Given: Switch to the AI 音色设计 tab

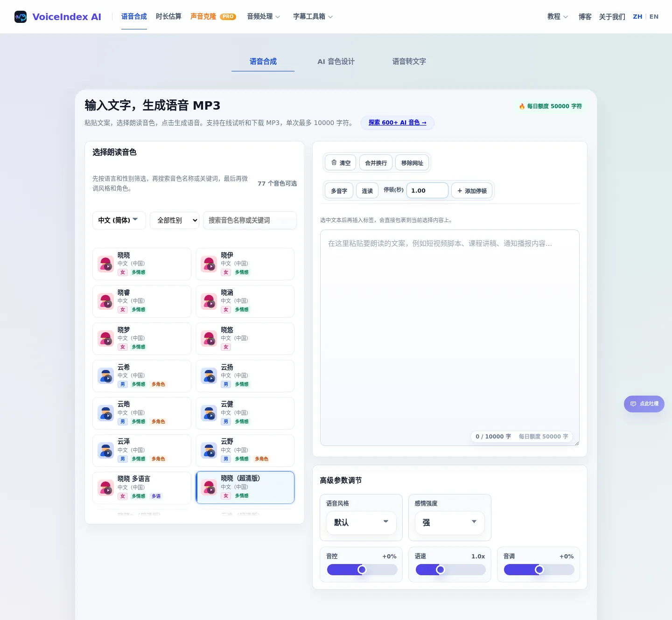Looking at the screenshot, I should 336,62.
